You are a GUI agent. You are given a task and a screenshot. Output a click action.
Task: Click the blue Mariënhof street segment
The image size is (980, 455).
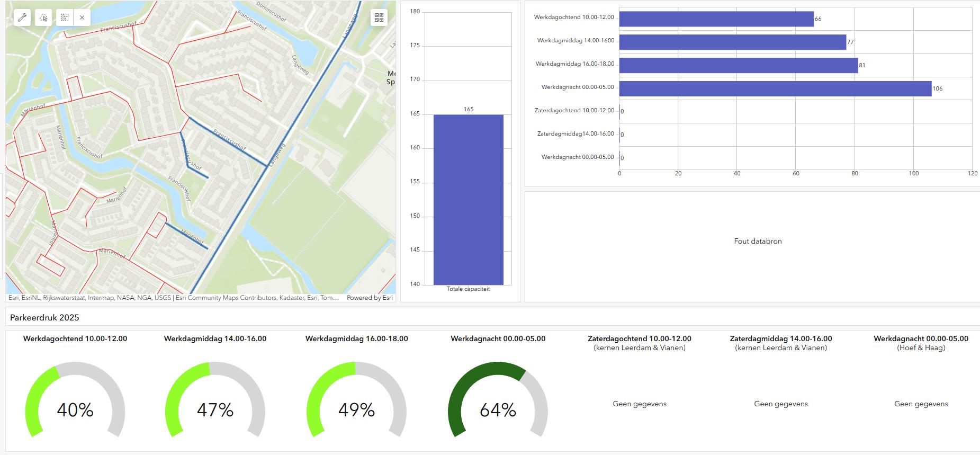coord(186,235)
